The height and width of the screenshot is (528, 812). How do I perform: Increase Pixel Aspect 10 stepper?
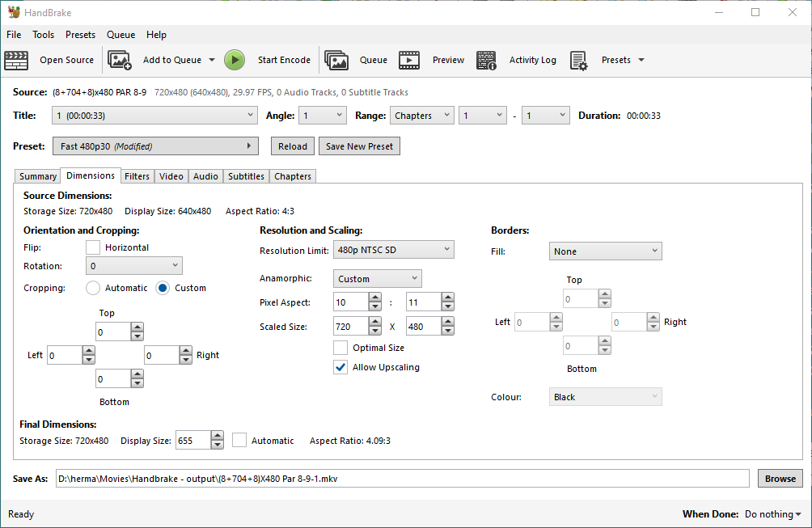point(375,298)
